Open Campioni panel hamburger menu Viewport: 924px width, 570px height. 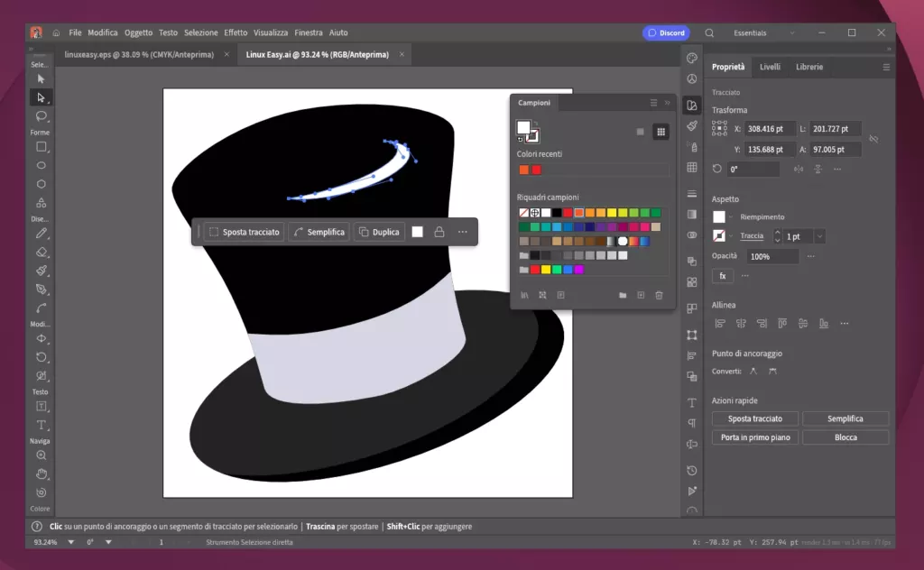[653, 103]
